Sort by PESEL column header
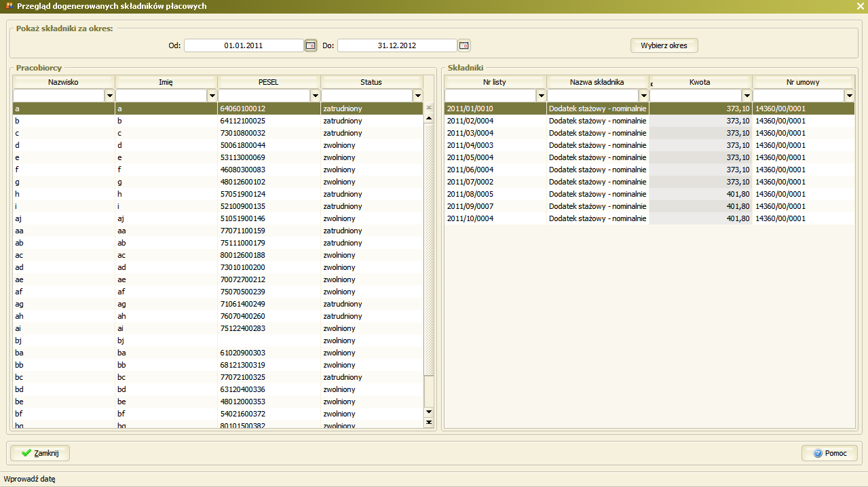Screen dimensions: 868x487 pos(269,82)
